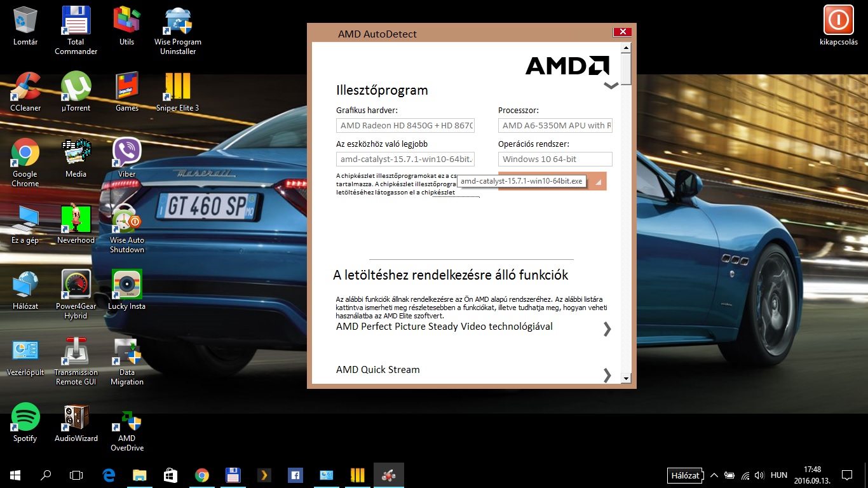Image resolution: width=868 pixels, height=488 pixels.
Task: Open the Wi-Fi tray icon
Action: tap(746, 475)
